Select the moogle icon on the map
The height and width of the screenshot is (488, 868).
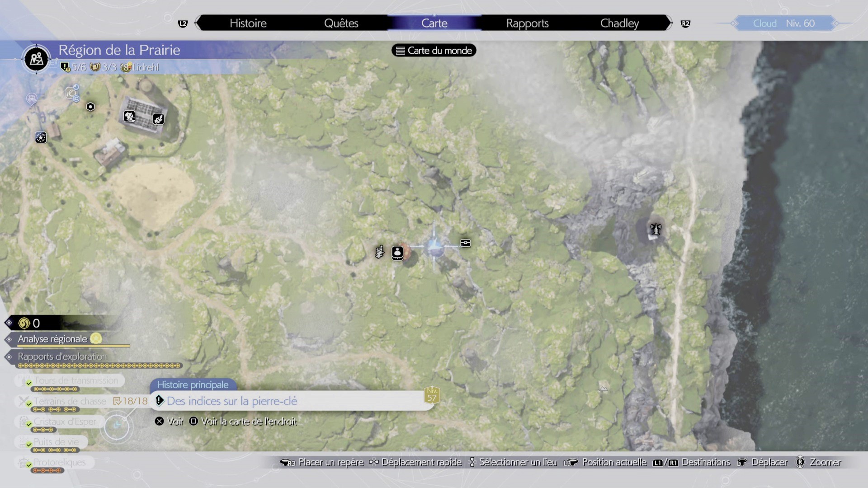click(380, 252)
